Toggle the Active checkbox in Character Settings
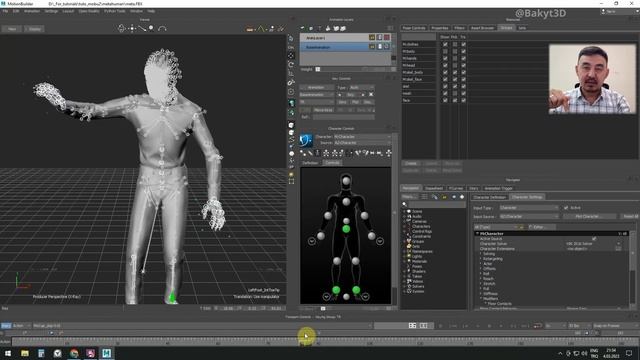640x360 pixels. click(566, 208)
